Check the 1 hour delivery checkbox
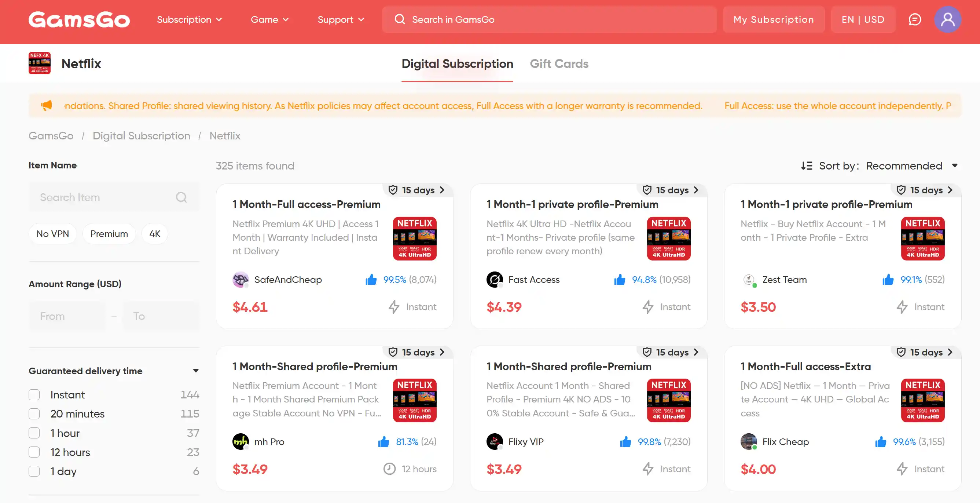 click(34, 433)
